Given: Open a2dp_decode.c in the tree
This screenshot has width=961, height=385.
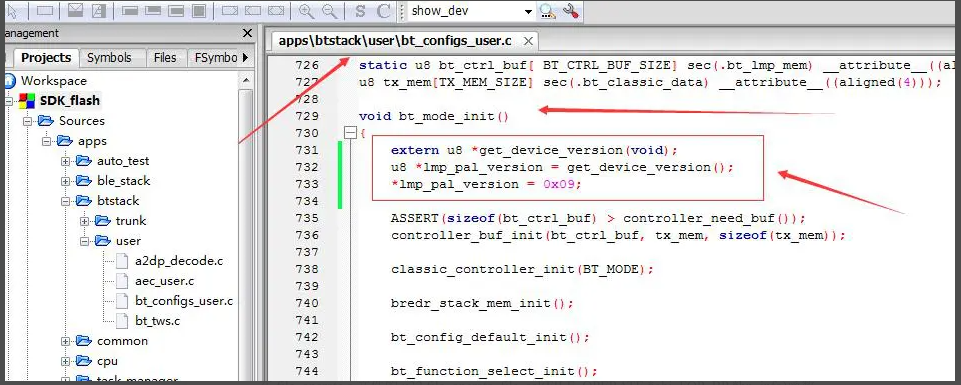Looking at the screenshot, I should click(x=179, y=261).
